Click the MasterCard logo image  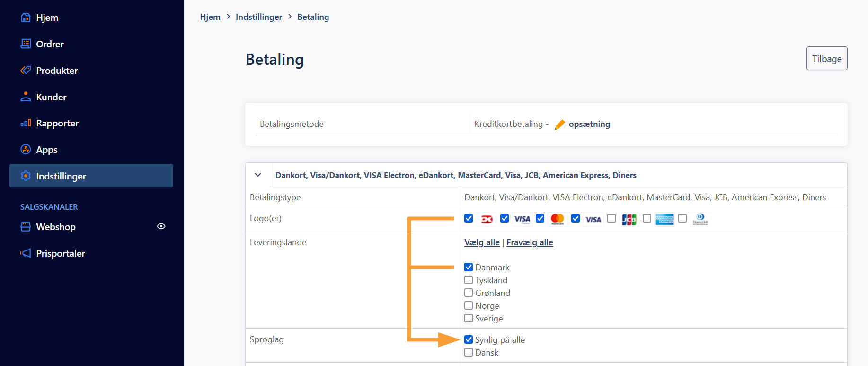tap(558, 219)
